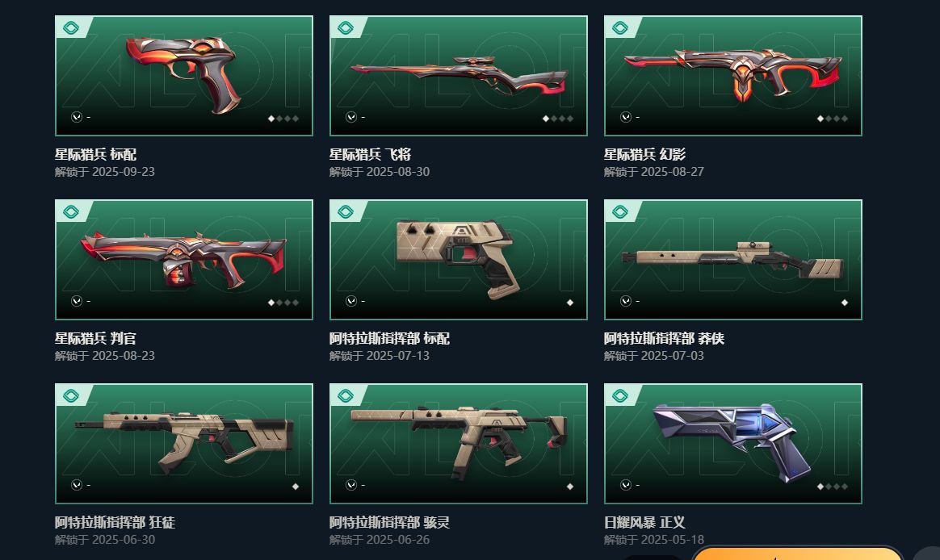This screenshot has height=560, width=940.
Task: Click the level diamonds on 日耀风暴 正义 card
Action: (832, 487)
